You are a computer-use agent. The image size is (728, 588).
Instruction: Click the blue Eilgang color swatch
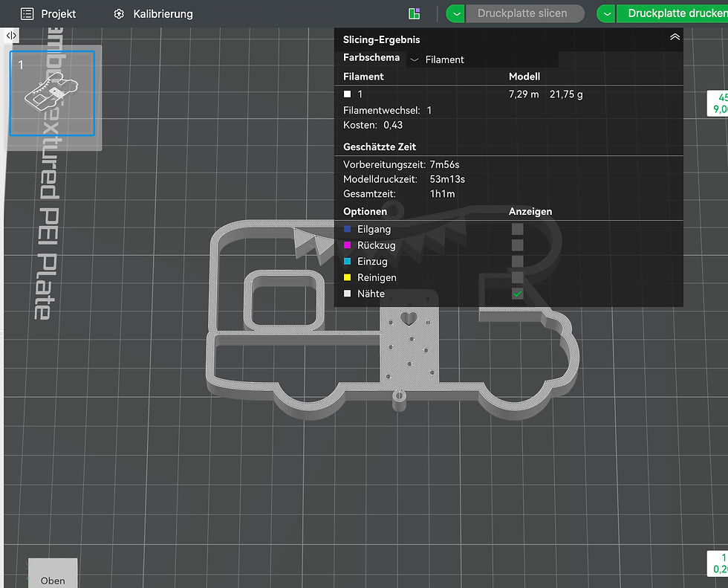[x=348, y=229]
